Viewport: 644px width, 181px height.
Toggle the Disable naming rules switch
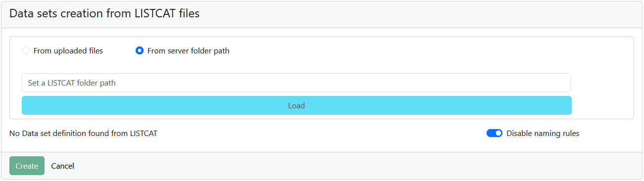pos(495,133)
